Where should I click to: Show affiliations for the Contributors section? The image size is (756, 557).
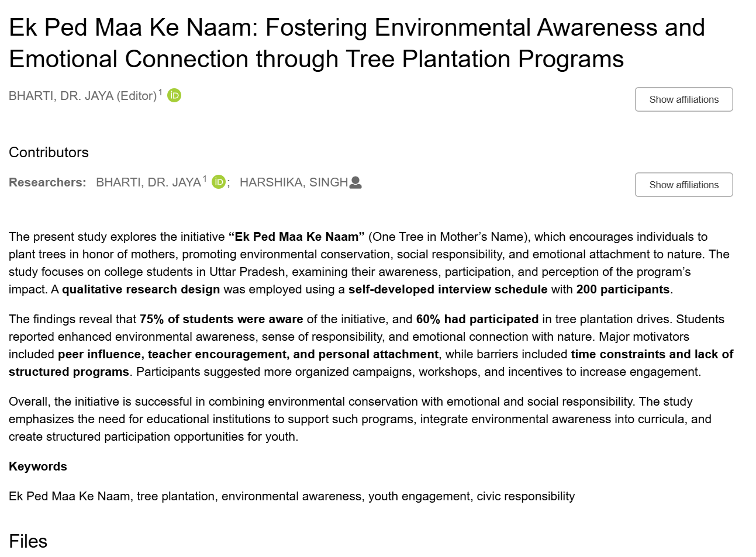pyautogui.click(x=683, y=185)
